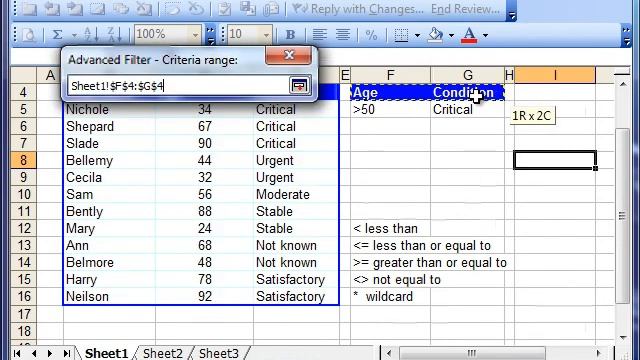
Task: Click the criteria range input field
Action: [178, 86]
